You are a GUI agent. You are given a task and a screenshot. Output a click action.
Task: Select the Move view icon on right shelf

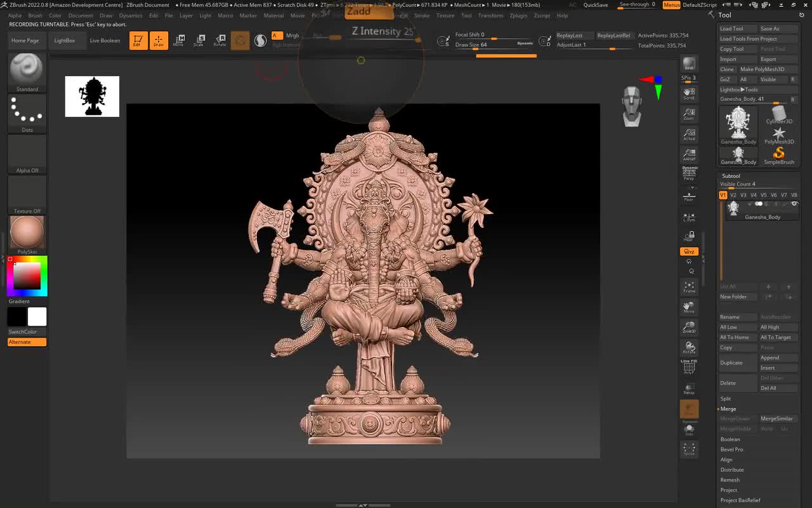(689, 307)
